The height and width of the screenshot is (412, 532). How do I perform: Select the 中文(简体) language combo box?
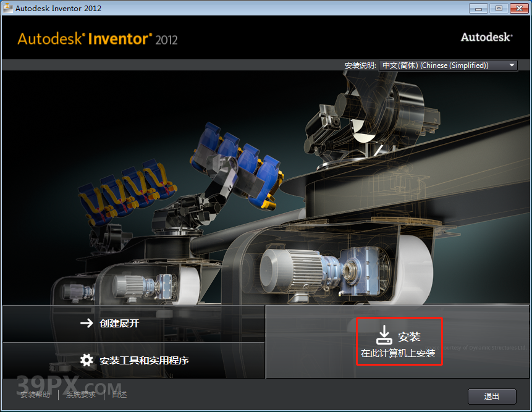click(x=448, y=65)
